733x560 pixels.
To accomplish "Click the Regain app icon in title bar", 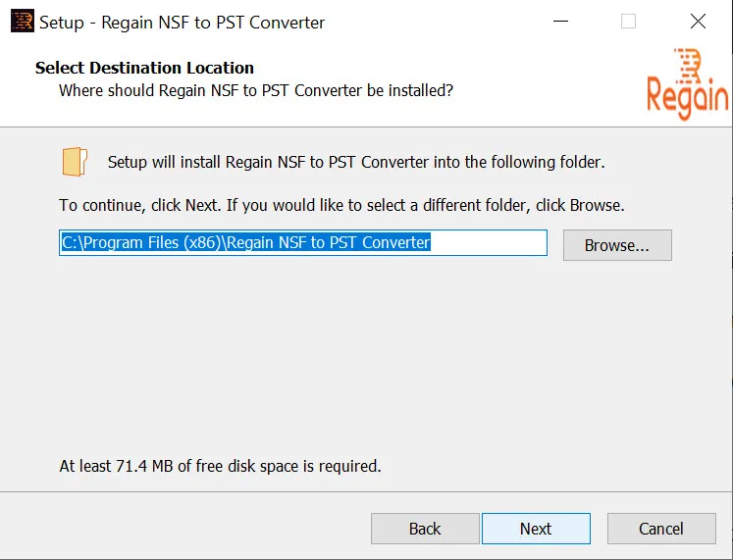I will (23, 21).
